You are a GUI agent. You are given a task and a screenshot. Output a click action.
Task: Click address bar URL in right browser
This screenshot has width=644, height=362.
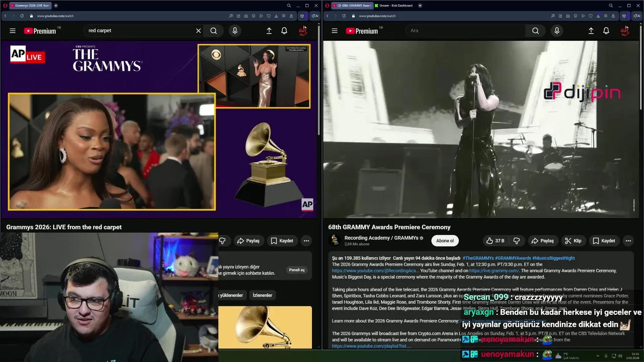tap(377, 16)
